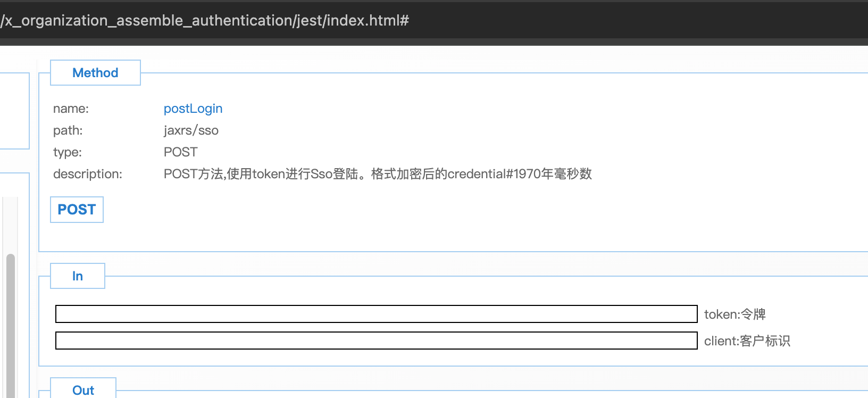
Task: Select the In section header
Action: [78, 276]
